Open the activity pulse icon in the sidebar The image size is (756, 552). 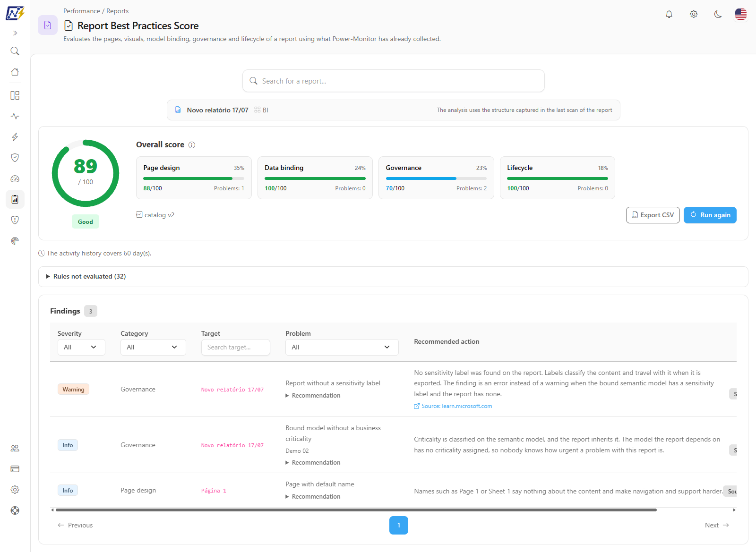[15, 116]
